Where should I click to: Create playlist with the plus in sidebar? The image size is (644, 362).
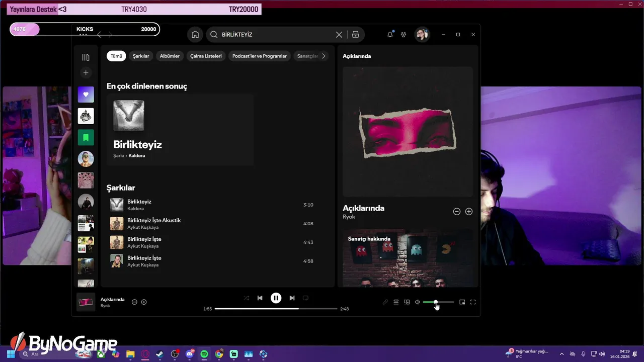86,73
